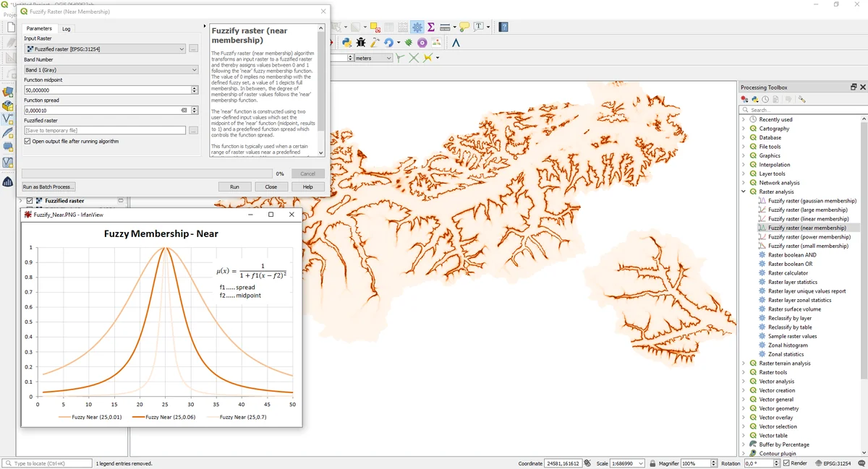Click the toolbox options wrench icon
The image size is (868, 469).
tap(801, 99)
